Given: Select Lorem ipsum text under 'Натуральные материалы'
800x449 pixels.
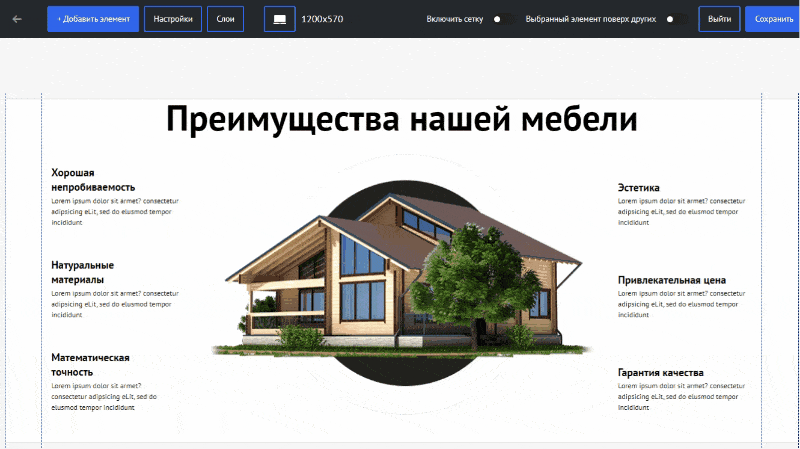Looking at the screenshot, I should (x=115, y=303).
